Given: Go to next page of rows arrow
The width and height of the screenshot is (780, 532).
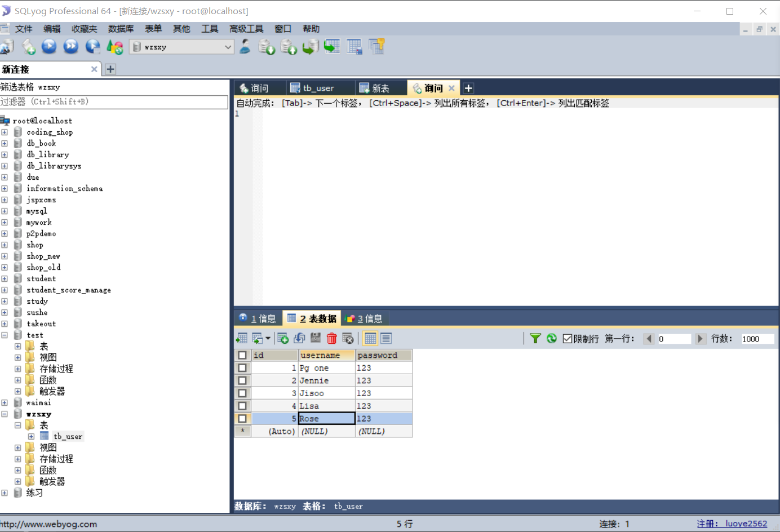Looking at the screenshot, I should pyautogui.click(x=700, y=339).
